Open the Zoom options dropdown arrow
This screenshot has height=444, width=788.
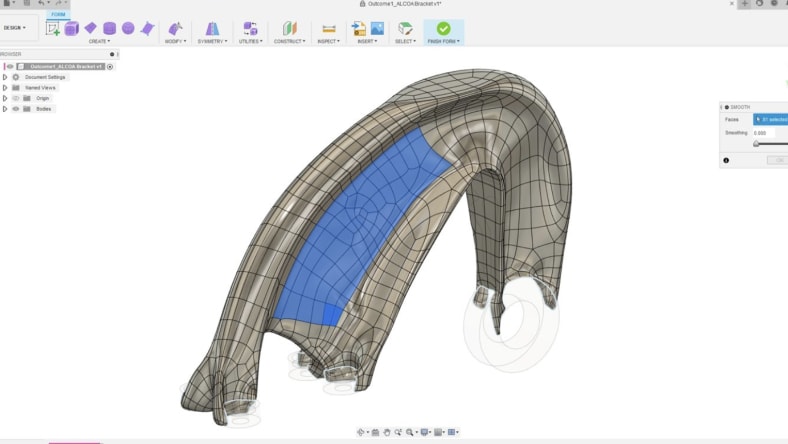coord(417,432)
